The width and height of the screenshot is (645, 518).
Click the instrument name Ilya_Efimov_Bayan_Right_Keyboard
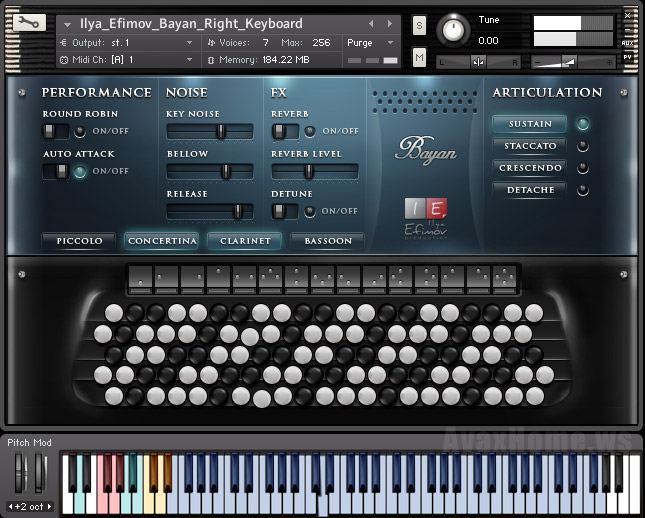191,24
